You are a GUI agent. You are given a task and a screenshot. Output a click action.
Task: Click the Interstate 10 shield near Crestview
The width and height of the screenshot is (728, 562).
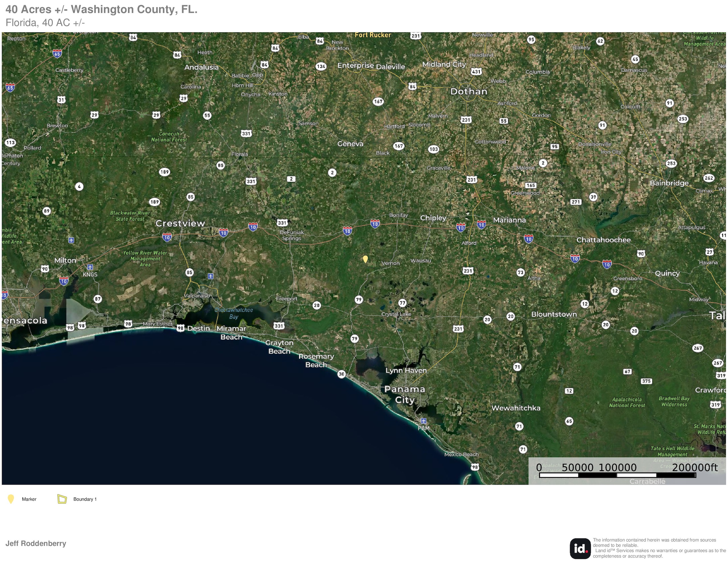point(167,237)
